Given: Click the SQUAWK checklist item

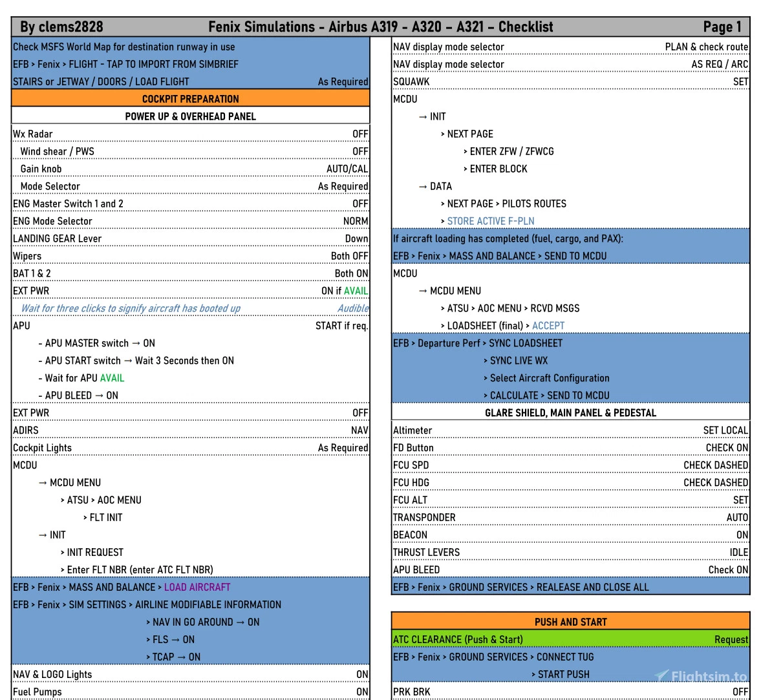Looking at the screenshot, I should (x=411, y=81).
